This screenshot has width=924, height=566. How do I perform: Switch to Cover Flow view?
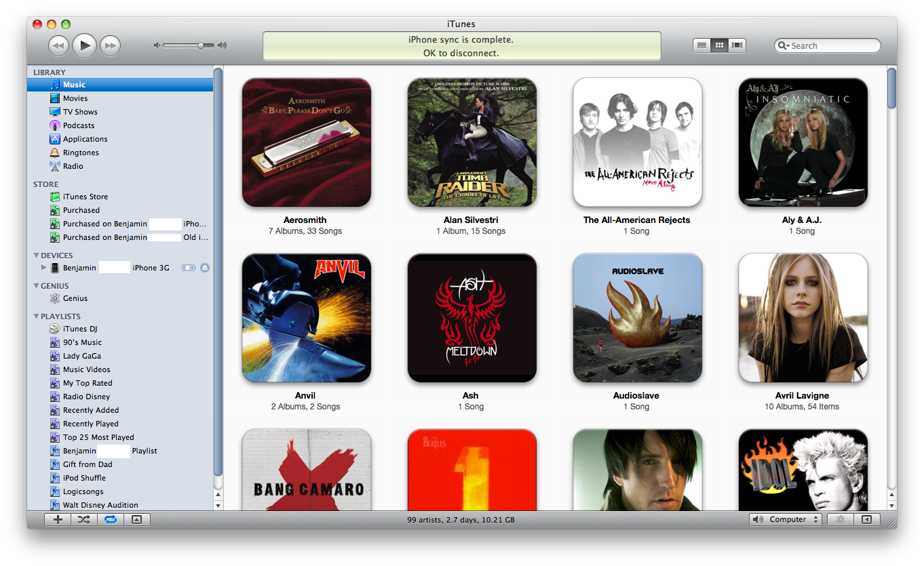737,45
